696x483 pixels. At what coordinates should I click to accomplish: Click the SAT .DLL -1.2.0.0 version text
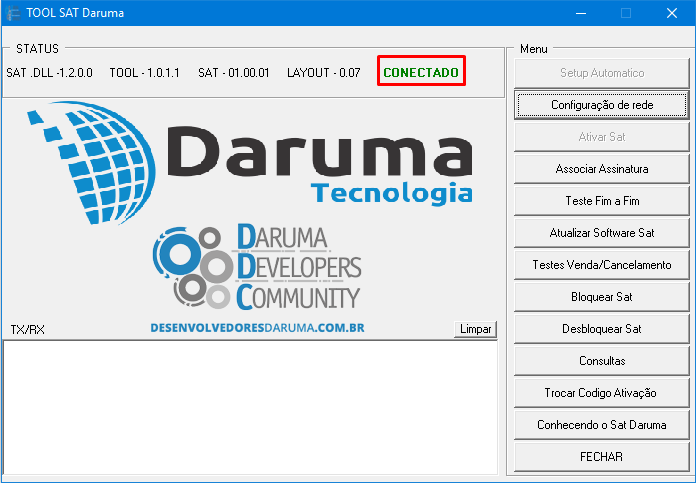49,73
